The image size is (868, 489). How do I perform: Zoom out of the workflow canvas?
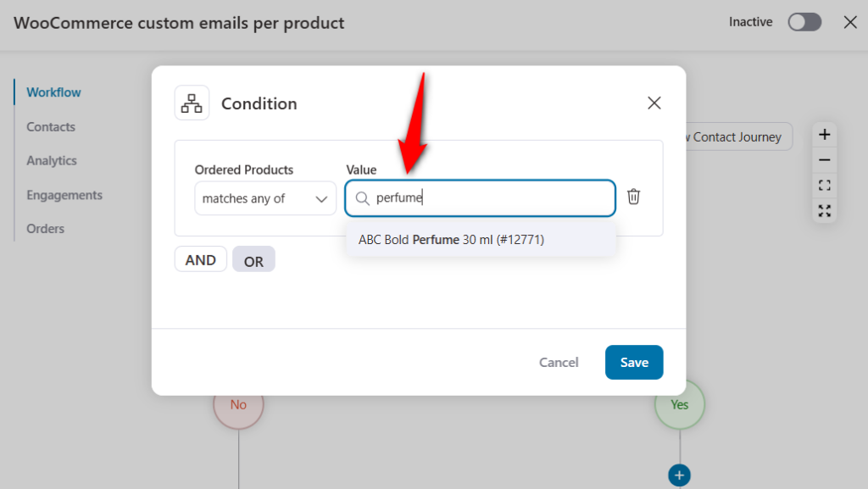pos(823,159)
